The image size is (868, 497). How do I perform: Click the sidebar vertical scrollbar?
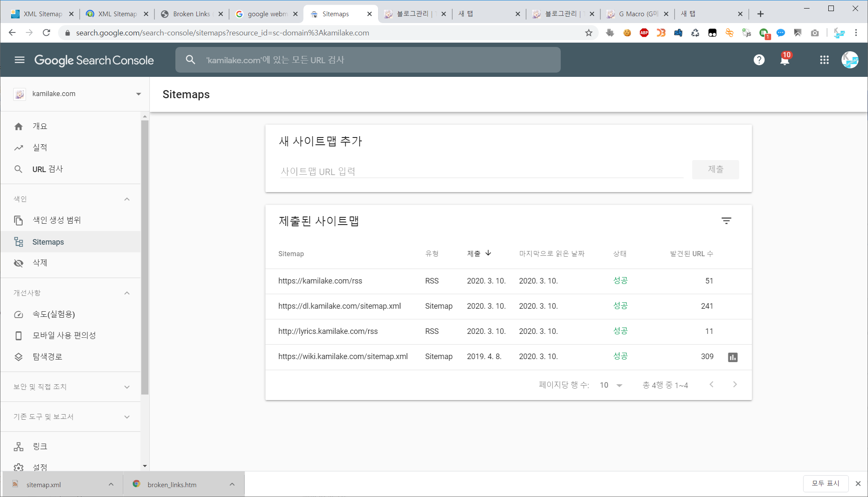(x=145, y=256)
